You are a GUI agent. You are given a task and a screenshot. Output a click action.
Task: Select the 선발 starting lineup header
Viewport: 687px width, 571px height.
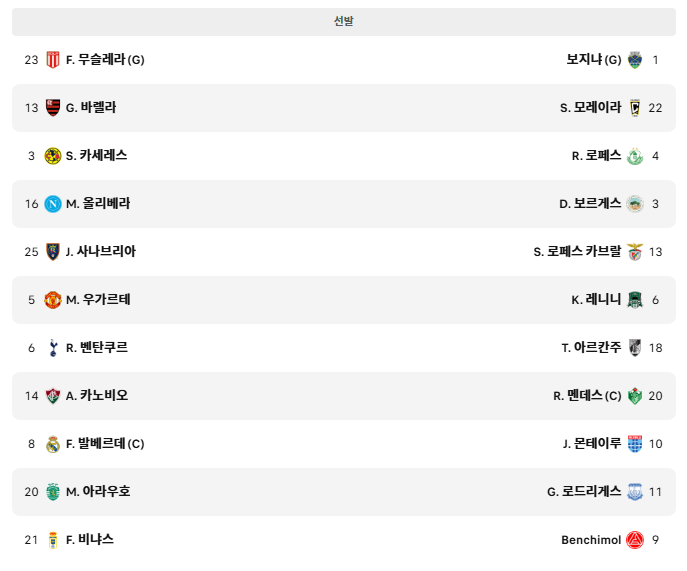pos(344,21)
